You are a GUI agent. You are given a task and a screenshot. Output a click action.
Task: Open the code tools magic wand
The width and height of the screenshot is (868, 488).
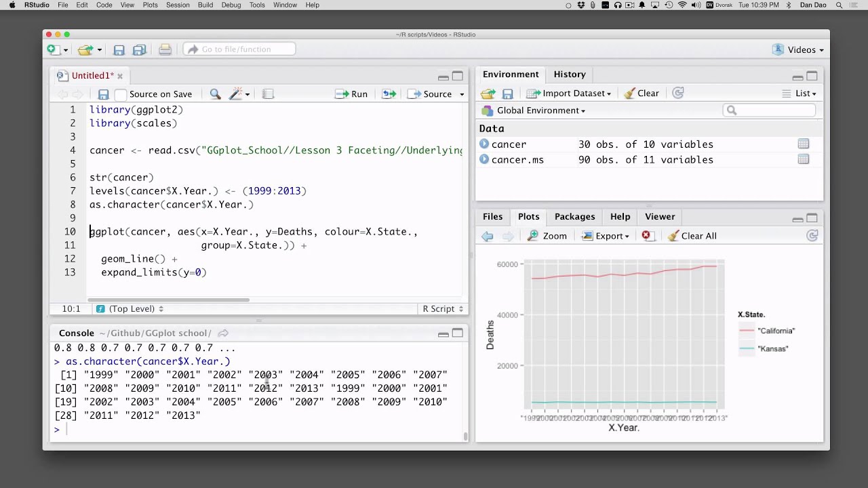click(236, 94)
